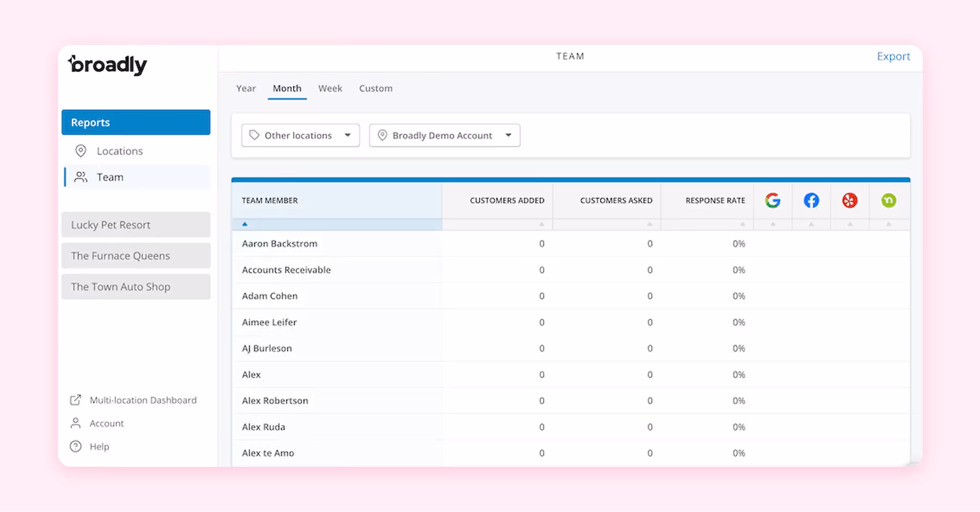Open the Team report in sidebar

coord(137,177)
